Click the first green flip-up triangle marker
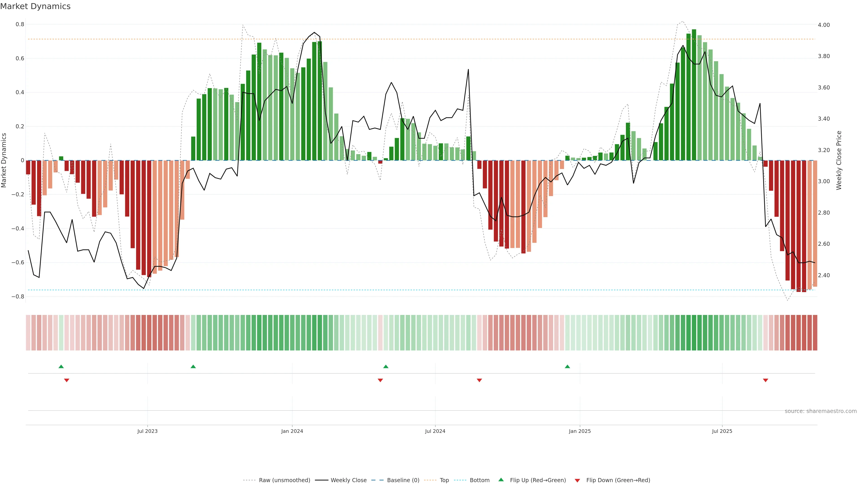The height and width of the screenshot is (488, 868). 61,366
